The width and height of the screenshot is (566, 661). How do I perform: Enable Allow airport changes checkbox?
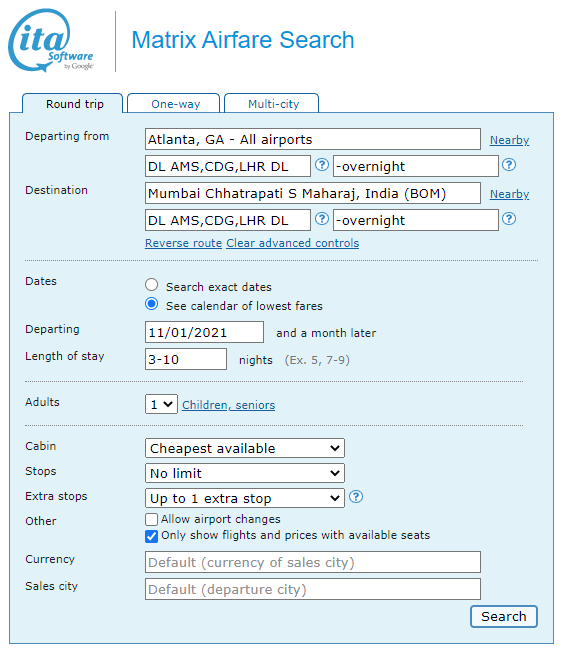click(151, 519)
